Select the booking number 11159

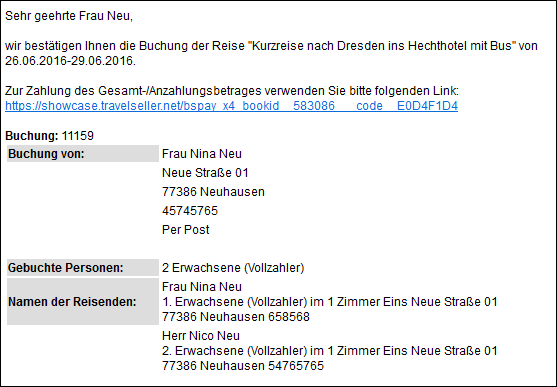pyautogui.click(x=78, y=136)
